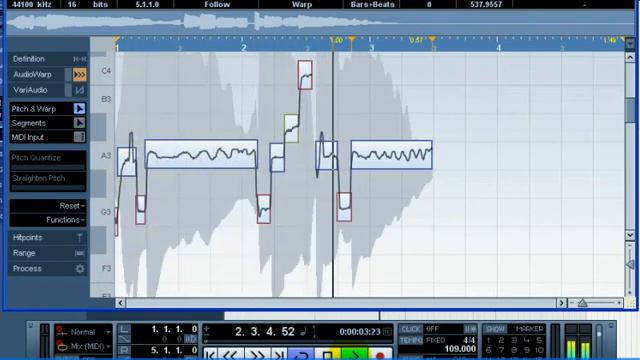Click the horizontal scrollbar right arrow
The height and width of the screenshot is (360, 640).
(562, 303)
